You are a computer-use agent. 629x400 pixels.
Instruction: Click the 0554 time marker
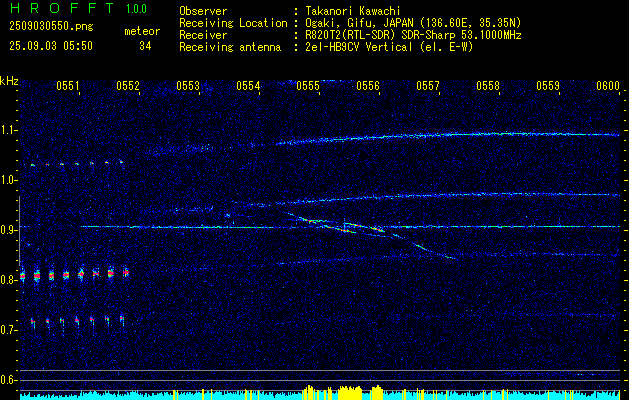248,86
